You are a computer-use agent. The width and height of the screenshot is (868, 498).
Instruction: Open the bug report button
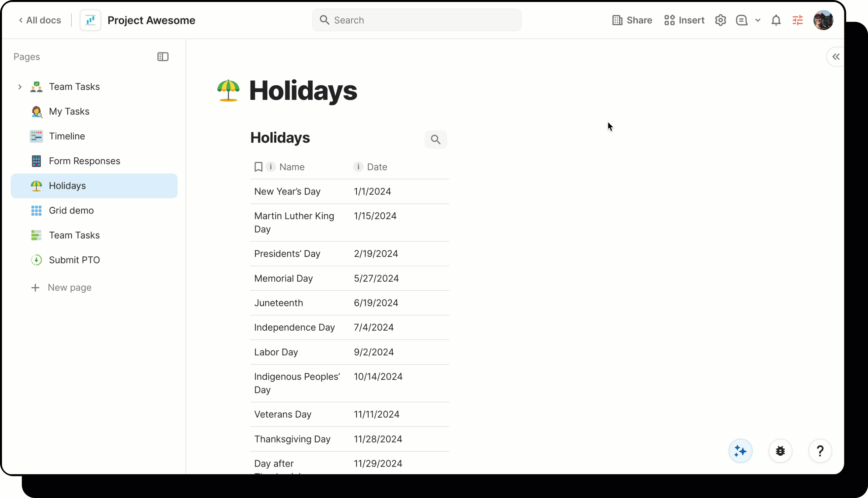click(x=780, y=451)
